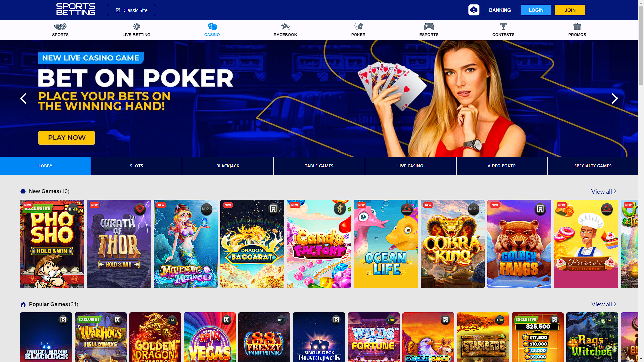Click the yellow Join button
This screenshot has height=362, width=644.
tap(570, 10)
